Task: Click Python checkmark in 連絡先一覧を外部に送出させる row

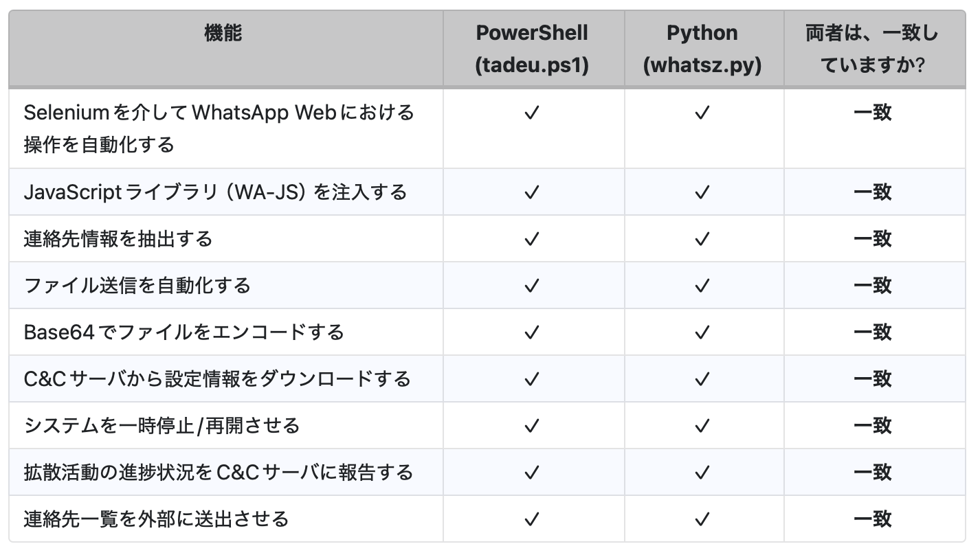Action: pos(702,519)
